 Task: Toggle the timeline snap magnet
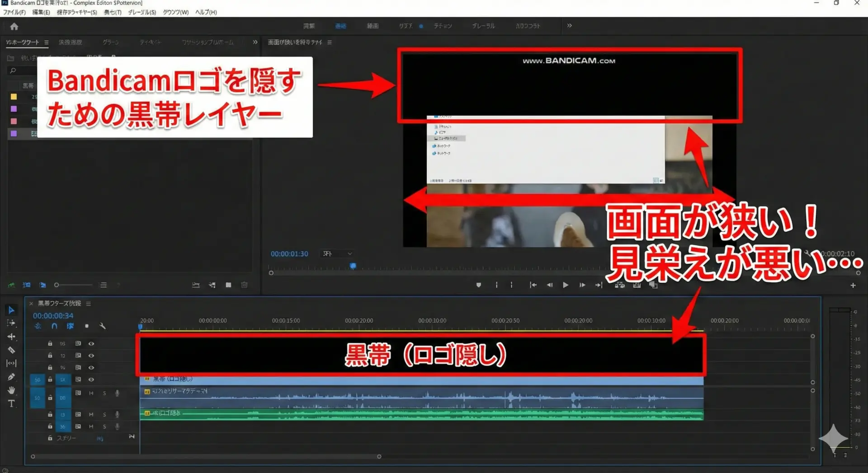(54, 326)
